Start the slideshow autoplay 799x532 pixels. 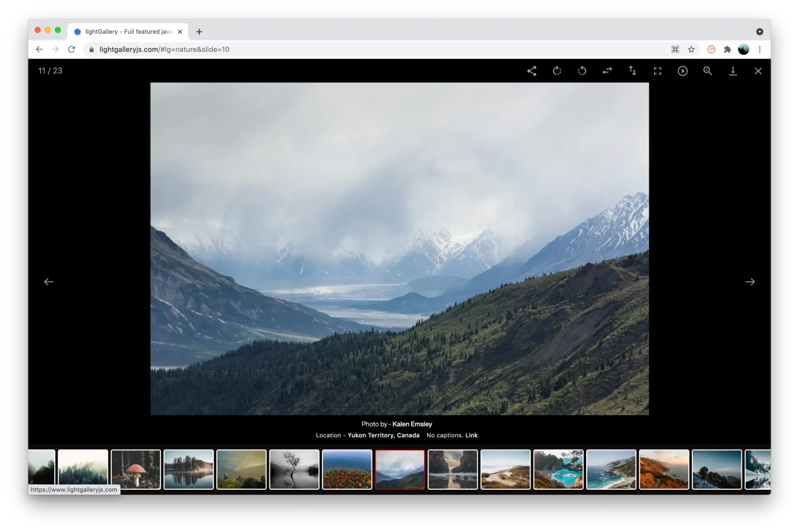(683, 71)
